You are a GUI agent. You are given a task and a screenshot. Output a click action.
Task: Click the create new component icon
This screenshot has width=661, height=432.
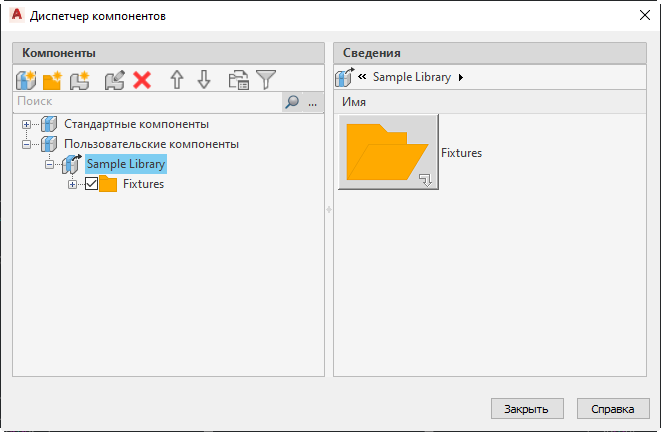pos(80,80)
